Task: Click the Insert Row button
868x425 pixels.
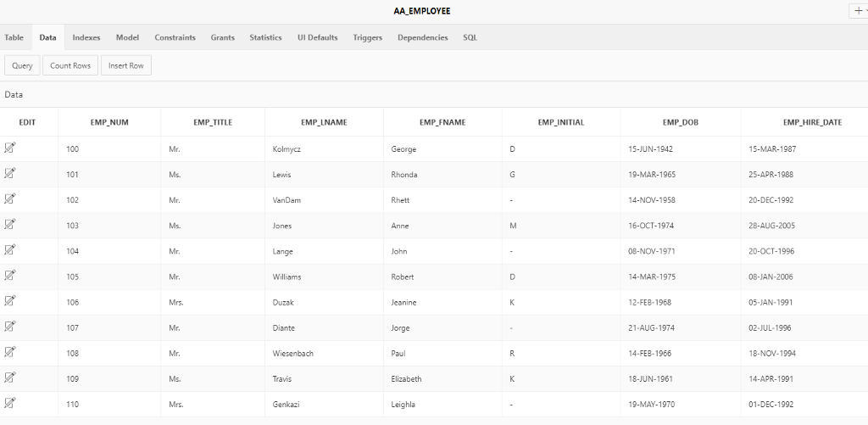Action: [x=125, y=65]
